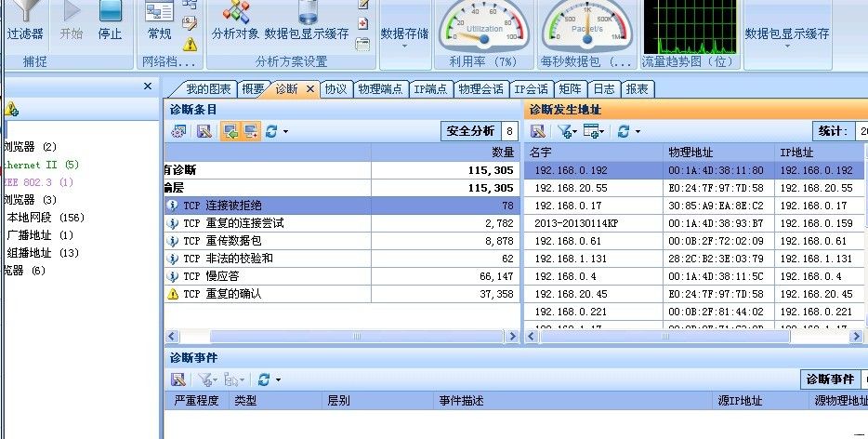This screenshot has height=439, width=868.
Task: Select 本地网段 (156) in left tree
Action: (x=46, y=218)
